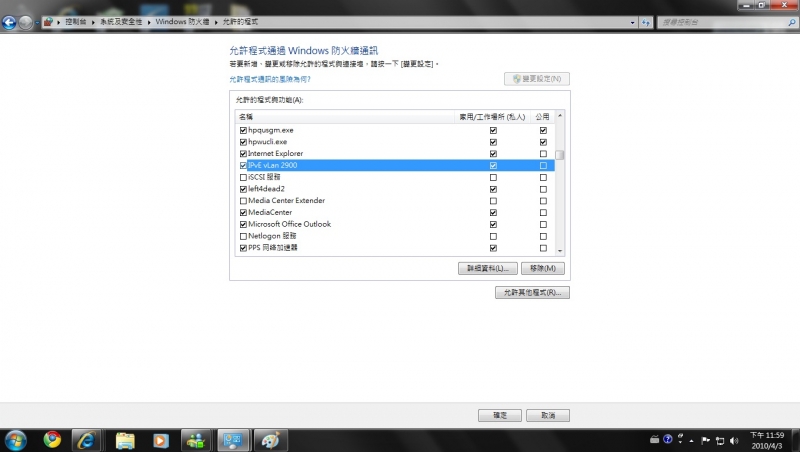Image resolution: width=800 pixels, height=452 pixels.
Task: Uncheck hpqusgm.exe enable checkbox
Action: (243, 131)
